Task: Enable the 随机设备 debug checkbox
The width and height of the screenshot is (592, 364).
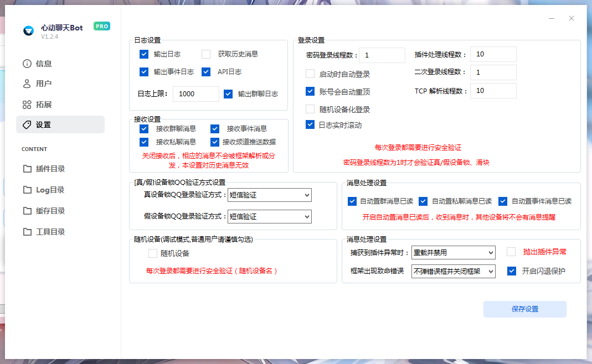Action: [x=153, y=253]
